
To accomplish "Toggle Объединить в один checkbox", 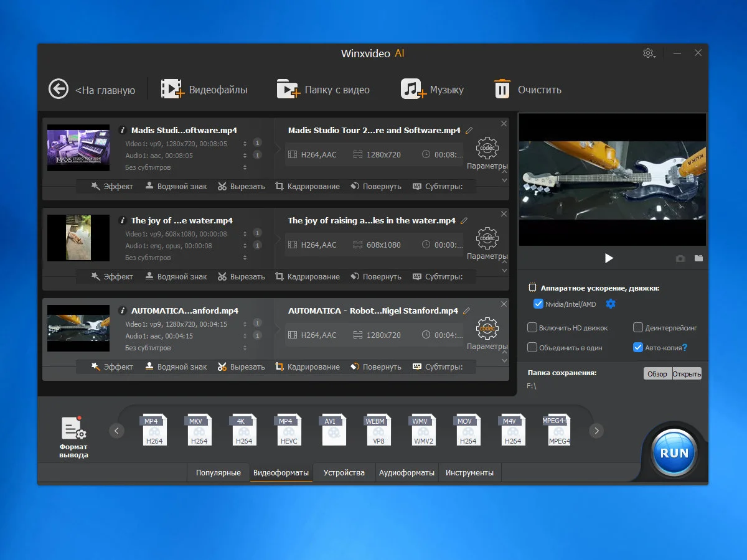I will [x=532, y=347].
